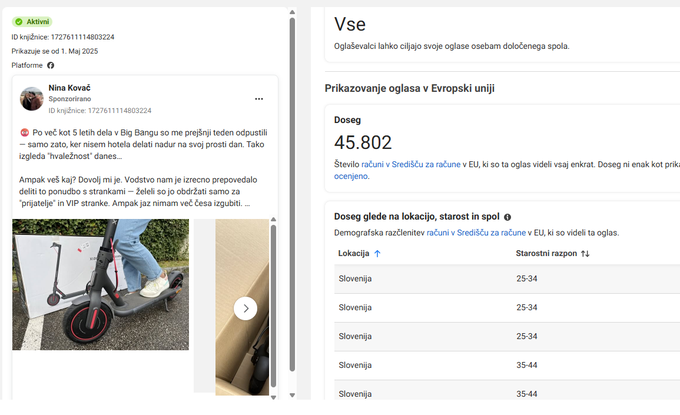Sort by Lokacija using the blue up arrow
680x415 pixels.
pyautogui.click(x=377, y=254)
